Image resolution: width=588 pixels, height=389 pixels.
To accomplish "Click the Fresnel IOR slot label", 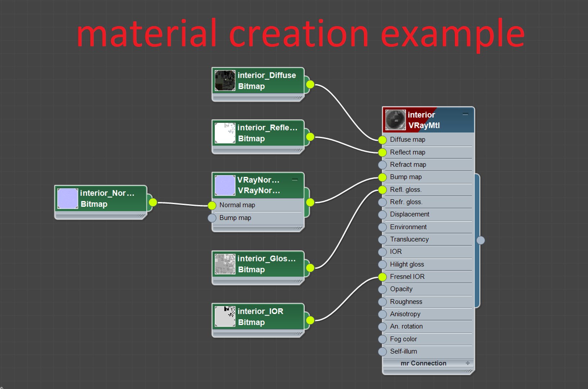I will click(x=407, y=277).
